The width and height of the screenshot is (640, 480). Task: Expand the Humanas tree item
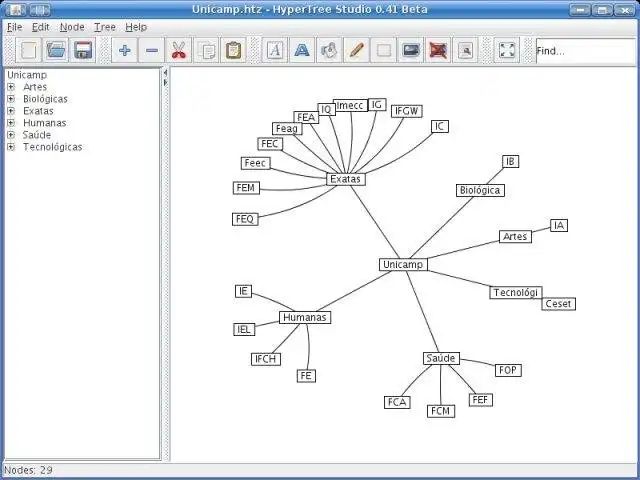(11, 123)
